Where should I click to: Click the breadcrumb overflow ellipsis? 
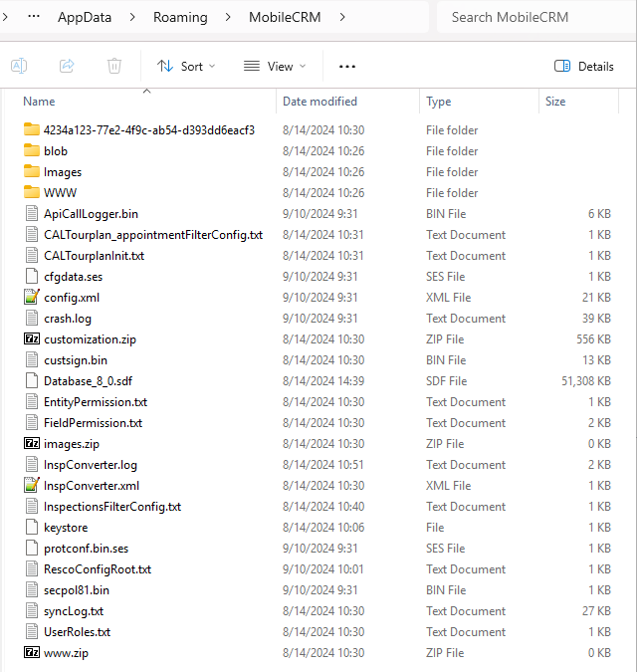[35, 17]
